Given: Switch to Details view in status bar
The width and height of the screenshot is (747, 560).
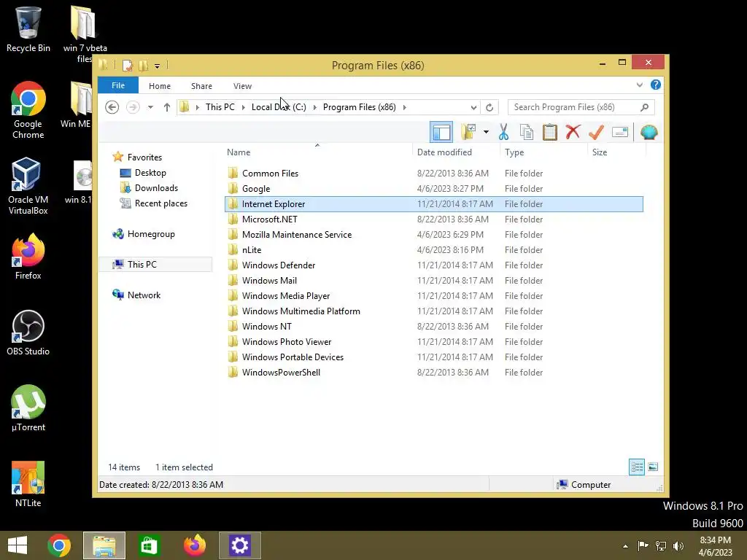Looking at the screenshot, I should click(x=636, y=467).
